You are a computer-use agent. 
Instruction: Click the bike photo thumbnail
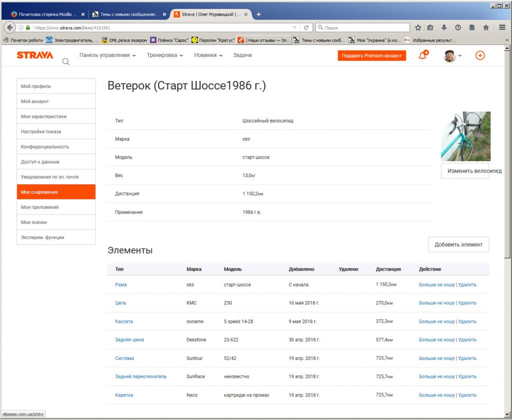coord(465,136)
